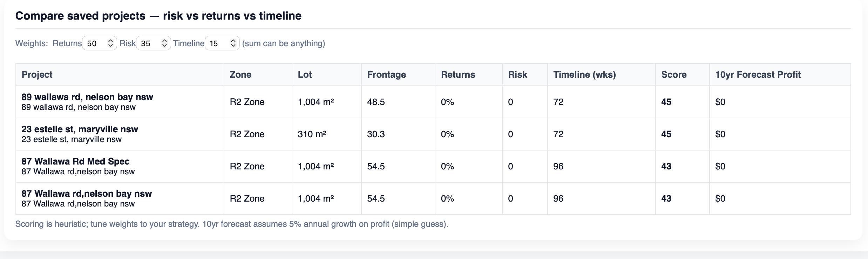
Task: Click the Returns weight stepper arrows
Action: (x=110, y=43)
